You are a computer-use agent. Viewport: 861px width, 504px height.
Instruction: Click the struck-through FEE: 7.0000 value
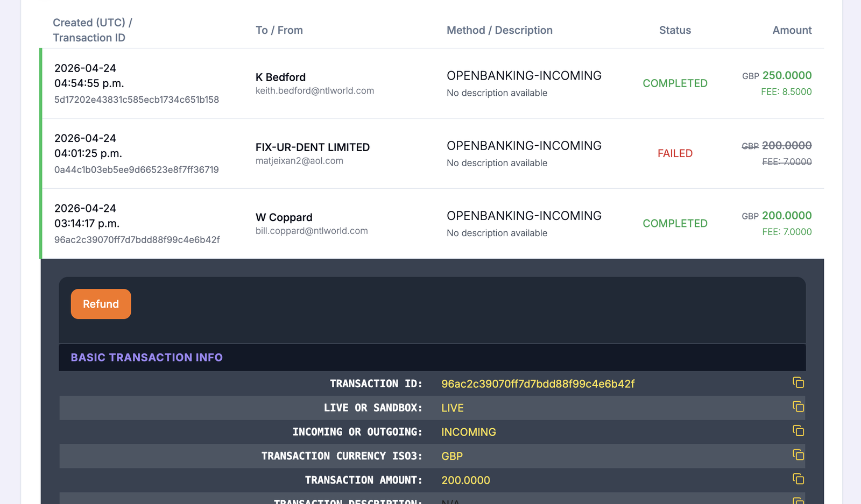coord(787,162)
